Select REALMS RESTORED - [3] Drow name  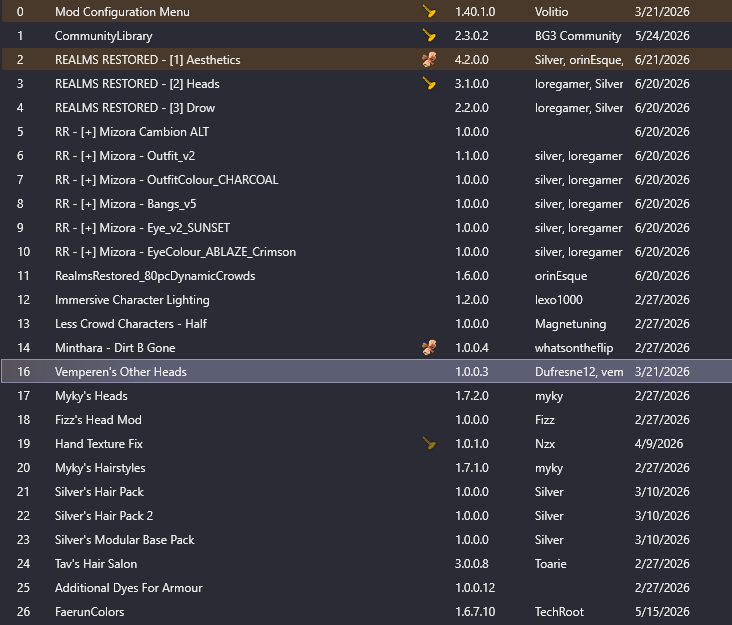coord(135,108)
